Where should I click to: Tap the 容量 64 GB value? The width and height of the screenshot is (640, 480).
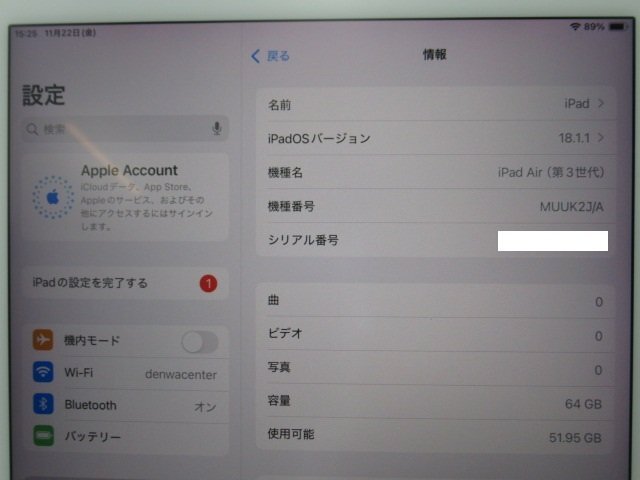583,404
